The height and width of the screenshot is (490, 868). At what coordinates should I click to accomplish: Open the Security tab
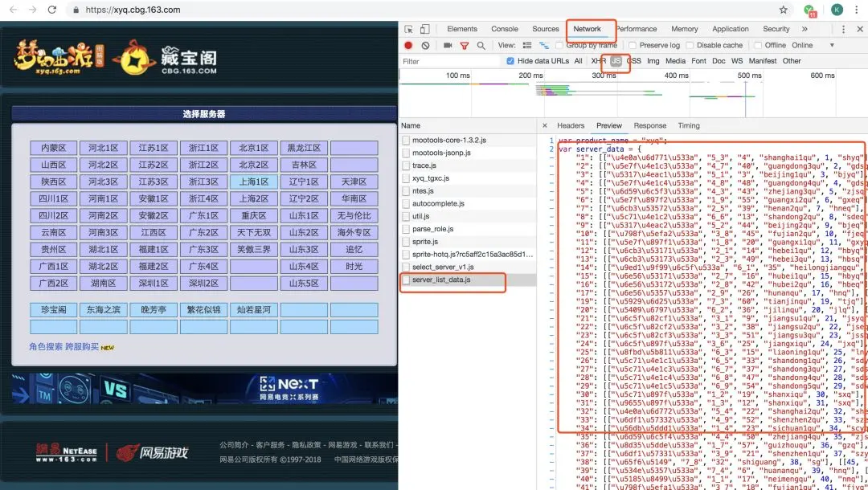(776, 29)
